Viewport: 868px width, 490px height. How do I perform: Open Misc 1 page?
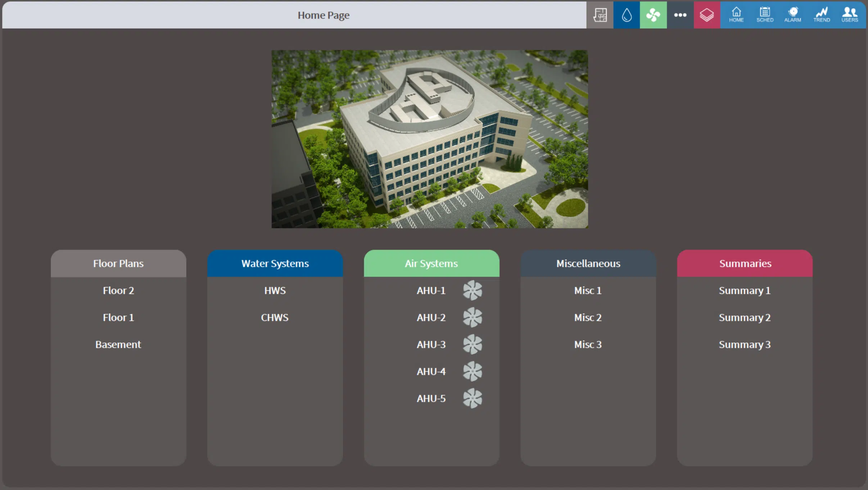(588, 290)
